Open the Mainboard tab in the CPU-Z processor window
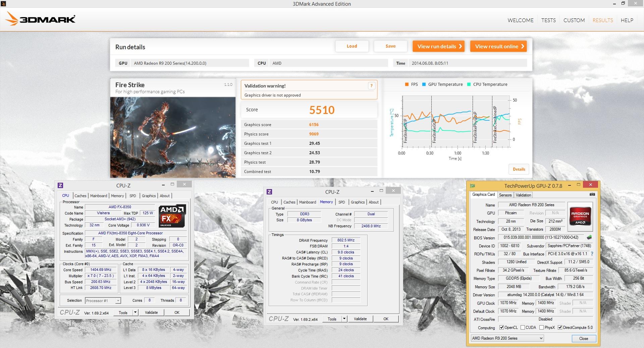Viewport: 644px width, 348px height. pyautogui.click(x=99, y=196)
